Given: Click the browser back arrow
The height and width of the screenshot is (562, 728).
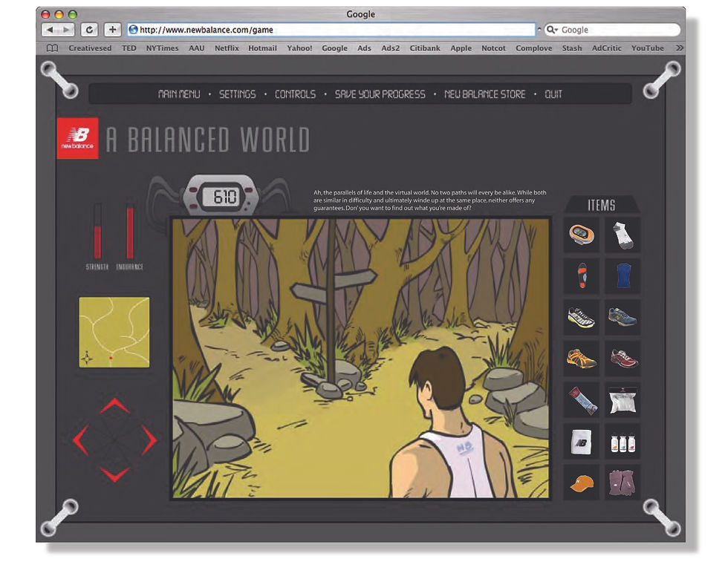Looking at the screenshot, I should [50, 30].
